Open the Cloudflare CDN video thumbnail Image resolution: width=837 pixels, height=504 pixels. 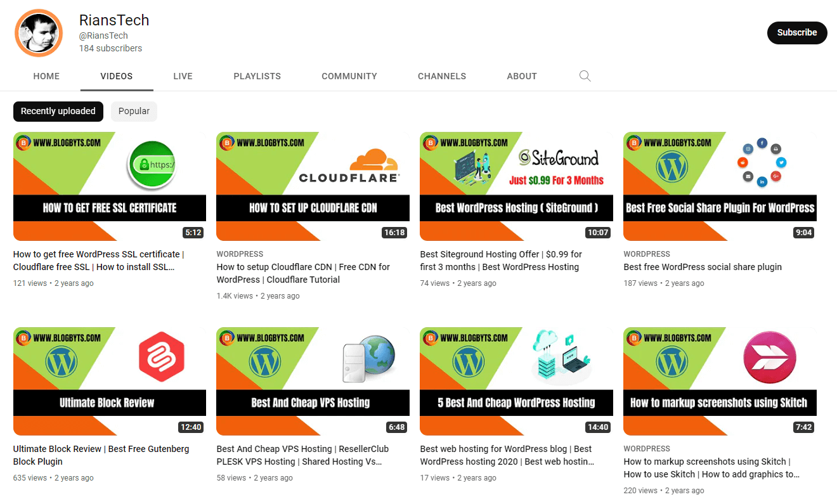pos(313,186)
